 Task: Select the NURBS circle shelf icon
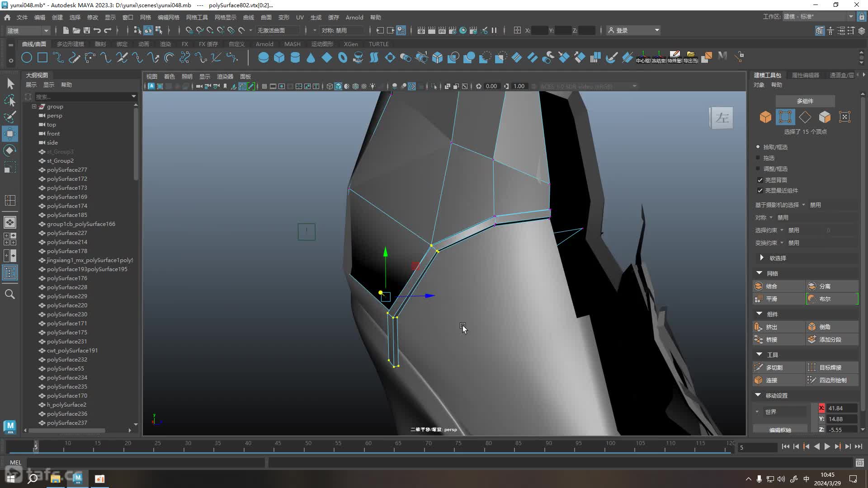coord(27,58)
